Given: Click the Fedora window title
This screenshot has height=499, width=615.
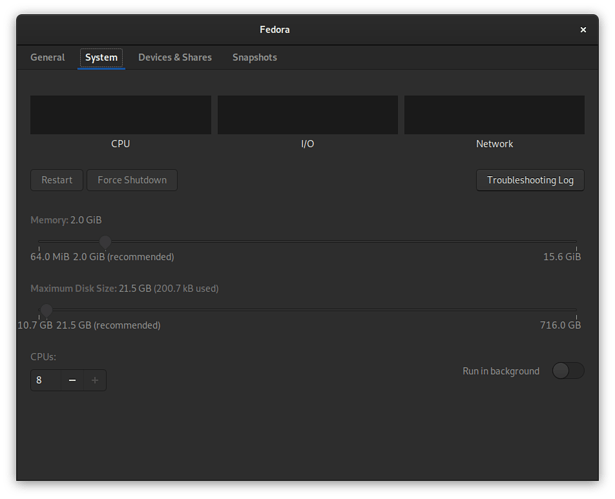Looking at the screenshot, I should [275, 30].
